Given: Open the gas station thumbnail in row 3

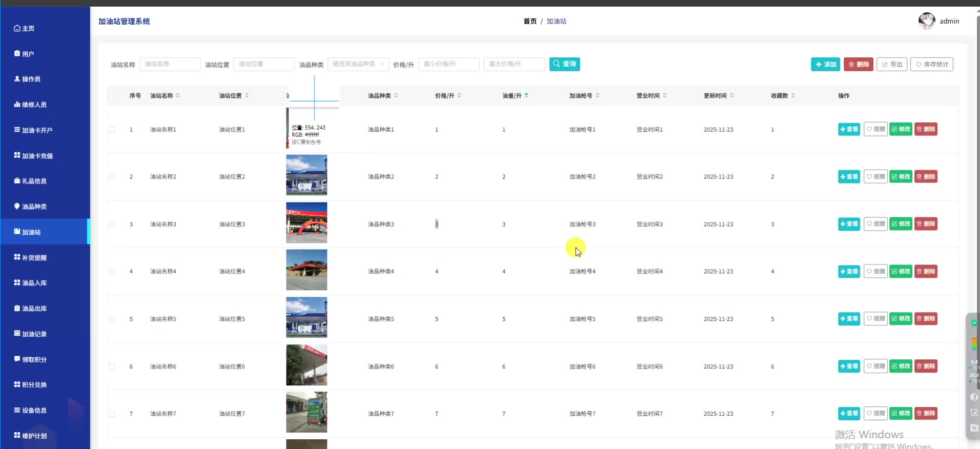Looking at the screenshot, I should coord(307,222).
